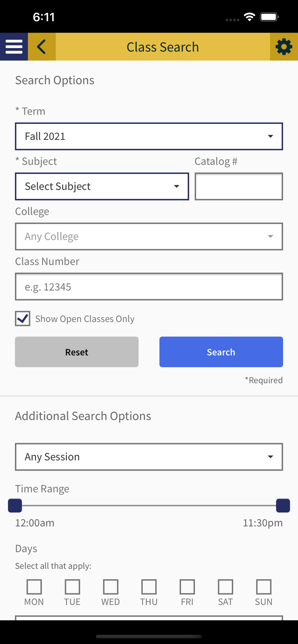Enable the WED day checkbox
This screenshot has width=298, height=644.
pos(111,586)
